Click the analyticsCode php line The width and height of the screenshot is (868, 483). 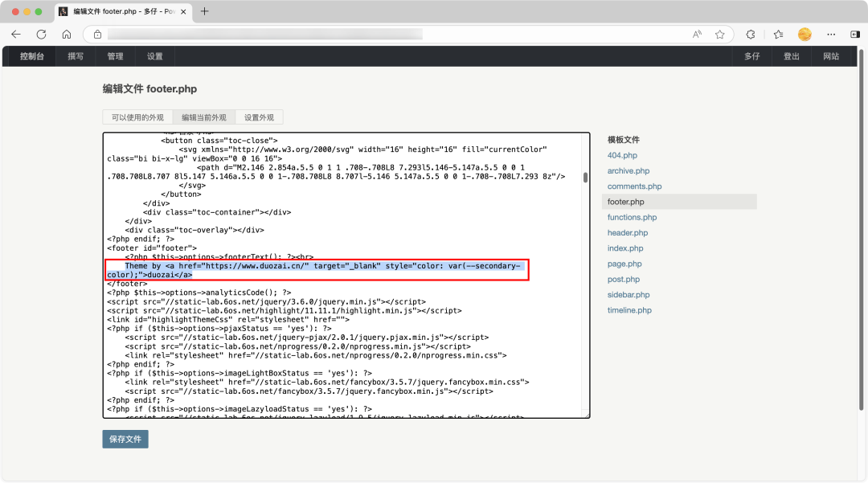pyautogui.click(x=199, y=293)
